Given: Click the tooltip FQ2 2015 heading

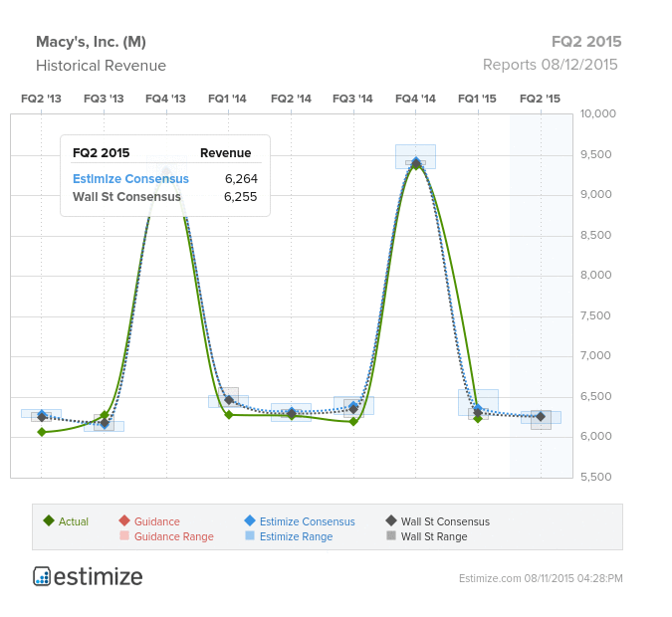Looking at the screenshot, I should pyautogui.click(x=102, y=153).
